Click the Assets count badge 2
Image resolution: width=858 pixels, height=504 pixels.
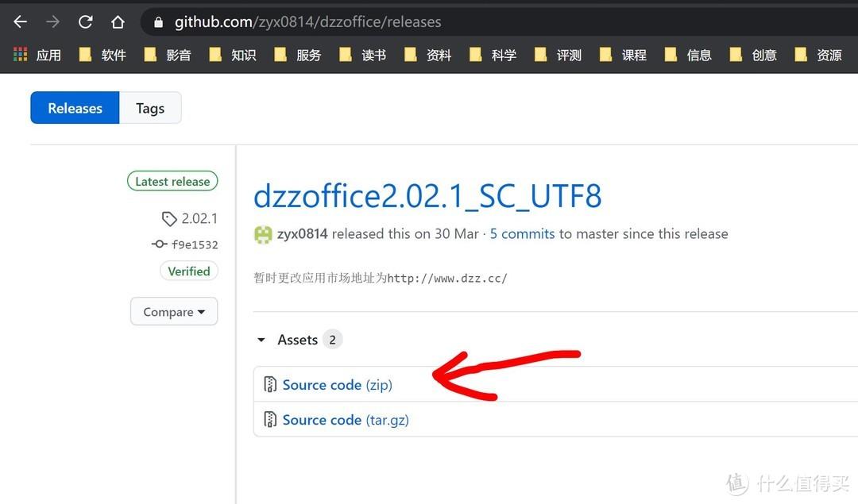point(332,340)
